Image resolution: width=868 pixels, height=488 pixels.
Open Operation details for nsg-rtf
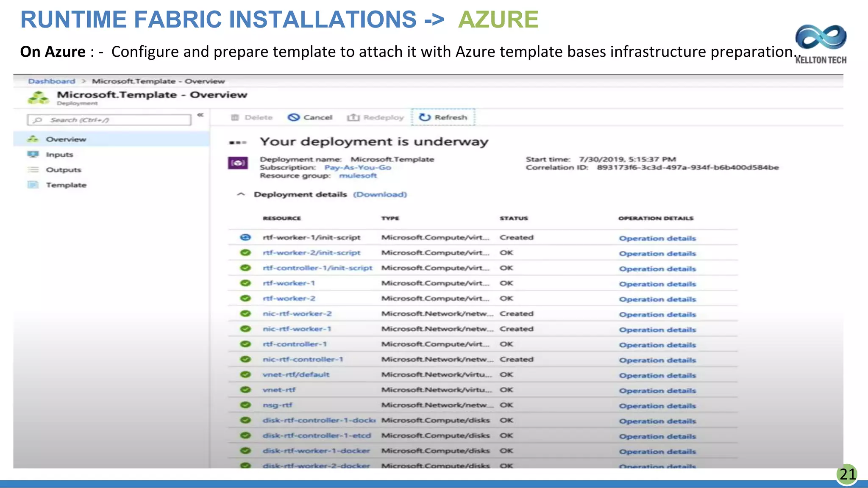657,406
